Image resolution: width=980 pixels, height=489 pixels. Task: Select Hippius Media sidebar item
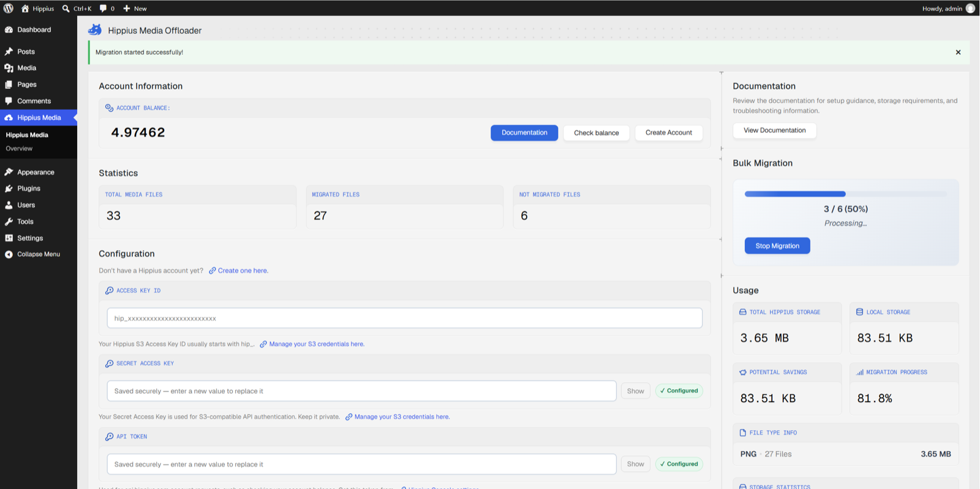click(39, 118)
